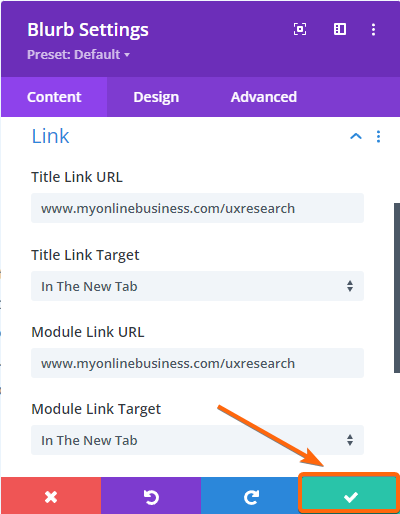Redo the last change
The image size is (400, 514).
[251, 497]
